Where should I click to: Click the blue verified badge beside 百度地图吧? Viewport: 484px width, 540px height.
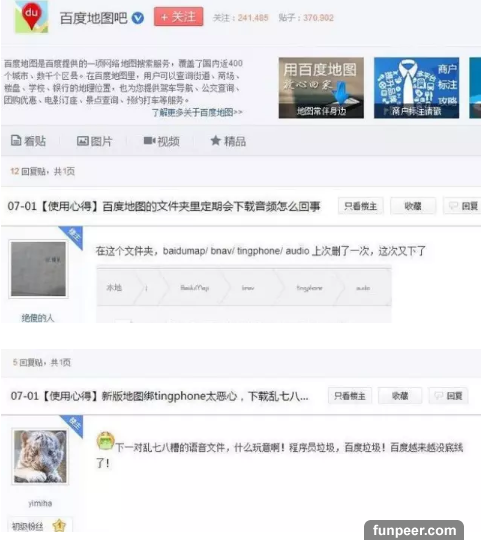click(138, 18)
